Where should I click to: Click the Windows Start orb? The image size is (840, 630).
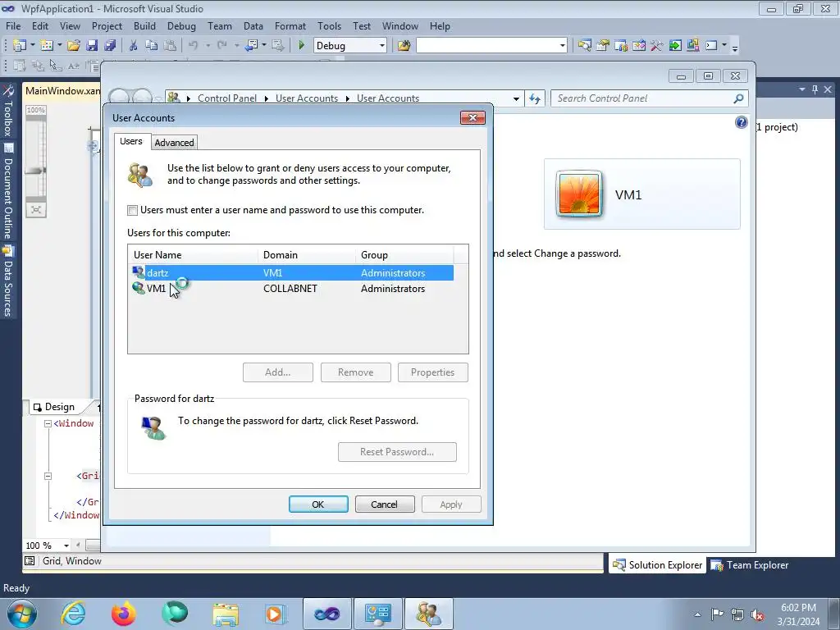click(x=22, y=614)
